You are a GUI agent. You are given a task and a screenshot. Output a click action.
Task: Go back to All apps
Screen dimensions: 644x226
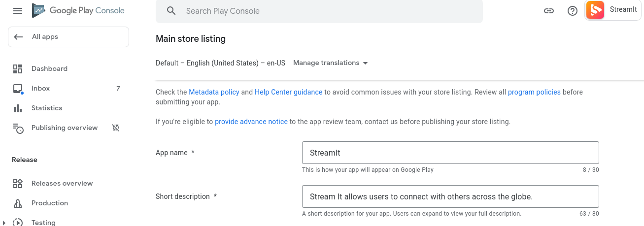coord(68,37)
